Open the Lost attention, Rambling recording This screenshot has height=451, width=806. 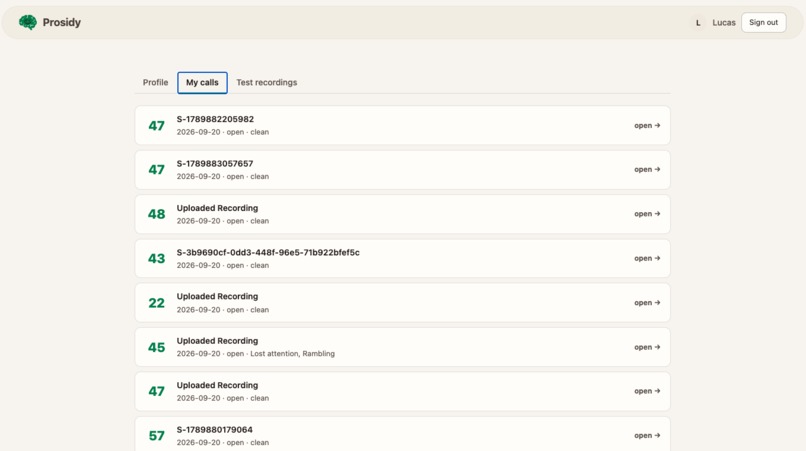pyautogui.click(x=647, y=347)
